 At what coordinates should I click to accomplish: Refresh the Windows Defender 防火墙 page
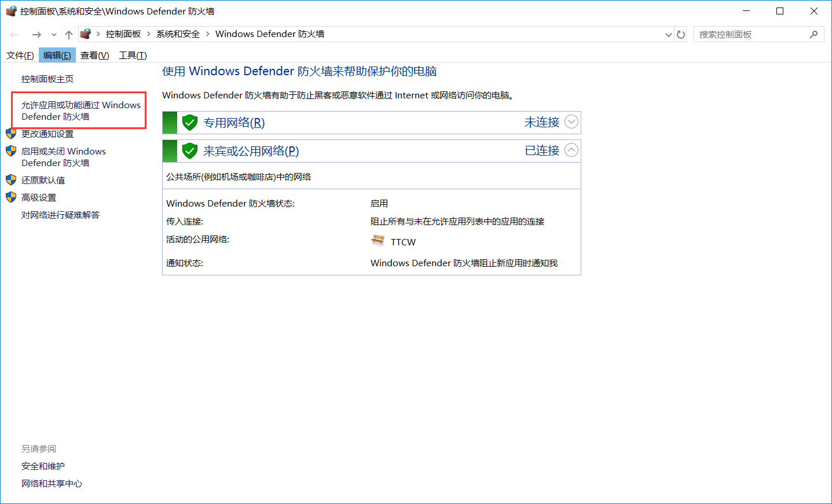681,35
